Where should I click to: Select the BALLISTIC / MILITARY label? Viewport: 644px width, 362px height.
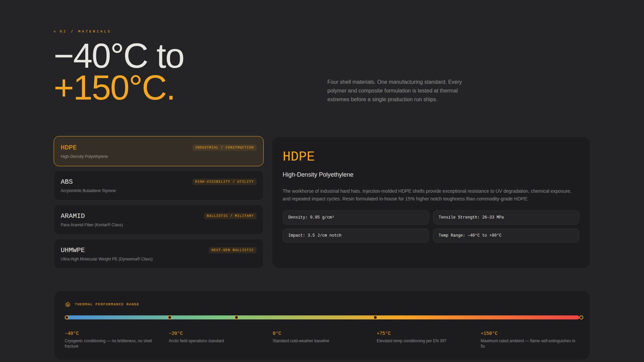tap(230, 216)
